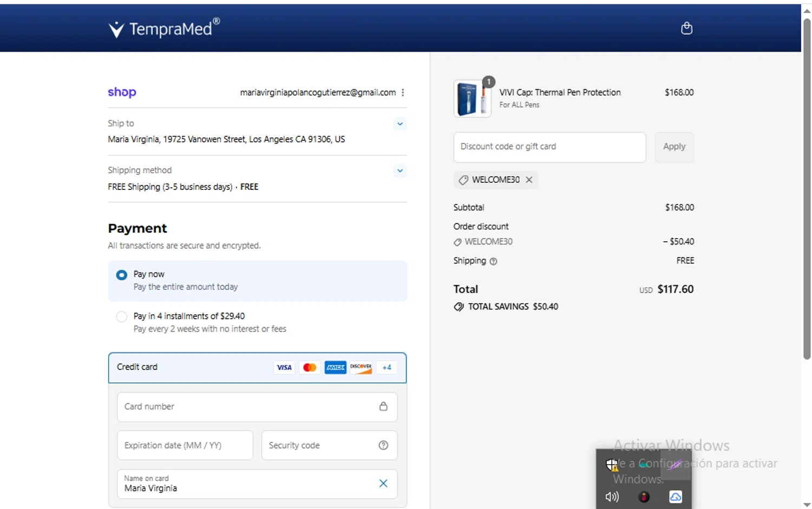Click the red battery-shaped tray icon
812x509 pixels.
point(644,497)
